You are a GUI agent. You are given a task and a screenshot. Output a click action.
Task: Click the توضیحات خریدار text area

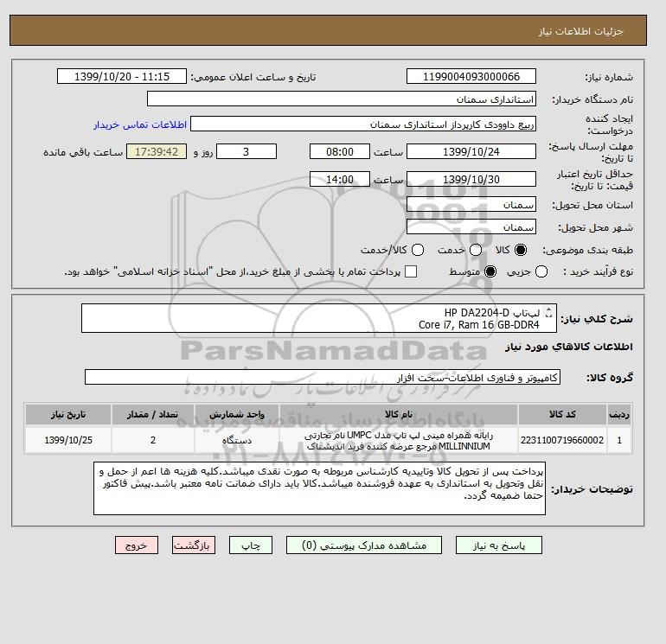tap(319, 488)
